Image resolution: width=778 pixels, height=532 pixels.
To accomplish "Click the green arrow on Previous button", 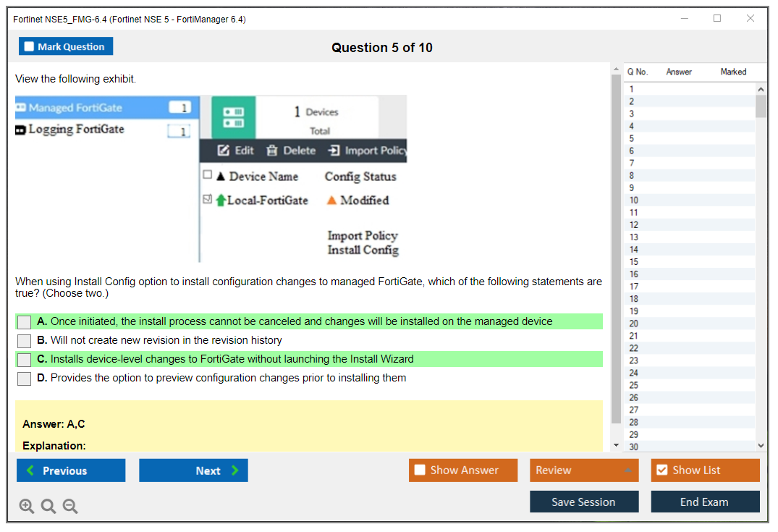I will tap(30, 470).
